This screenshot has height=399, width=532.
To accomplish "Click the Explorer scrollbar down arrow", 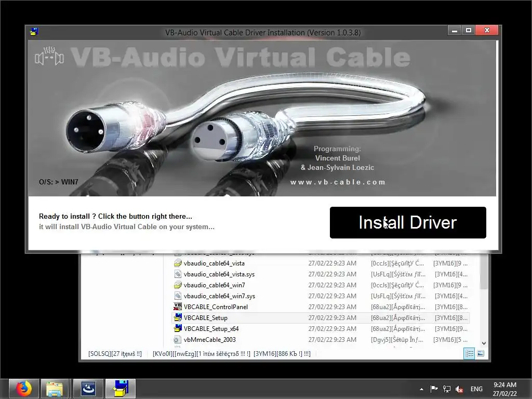I will click(x=484, y=343).
